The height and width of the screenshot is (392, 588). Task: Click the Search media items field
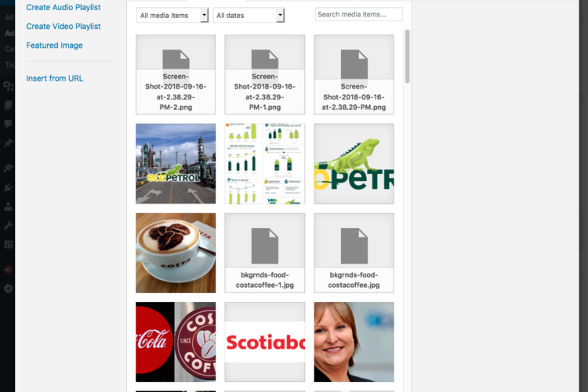tap(358, 14)
